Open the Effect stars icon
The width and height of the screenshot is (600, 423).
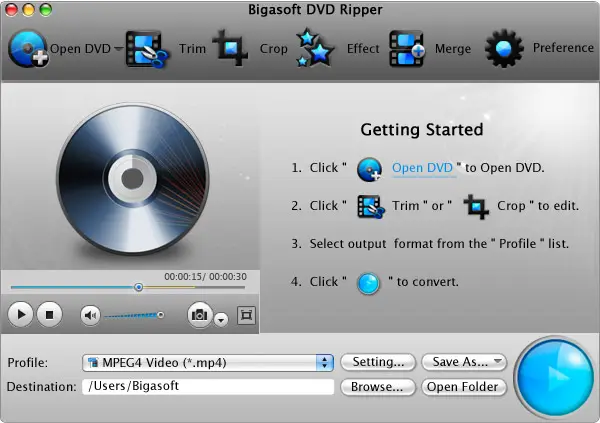(315, 48)
